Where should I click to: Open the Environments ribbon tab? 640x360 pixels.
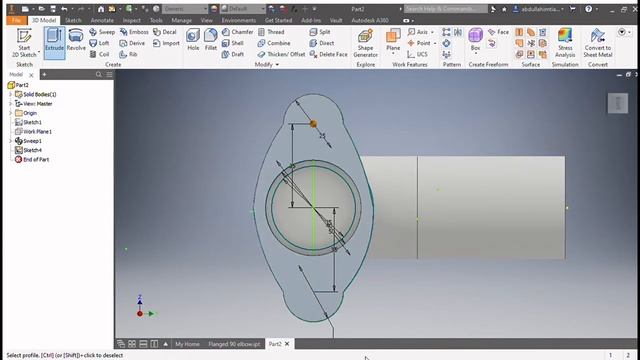(x=238, y=20)
